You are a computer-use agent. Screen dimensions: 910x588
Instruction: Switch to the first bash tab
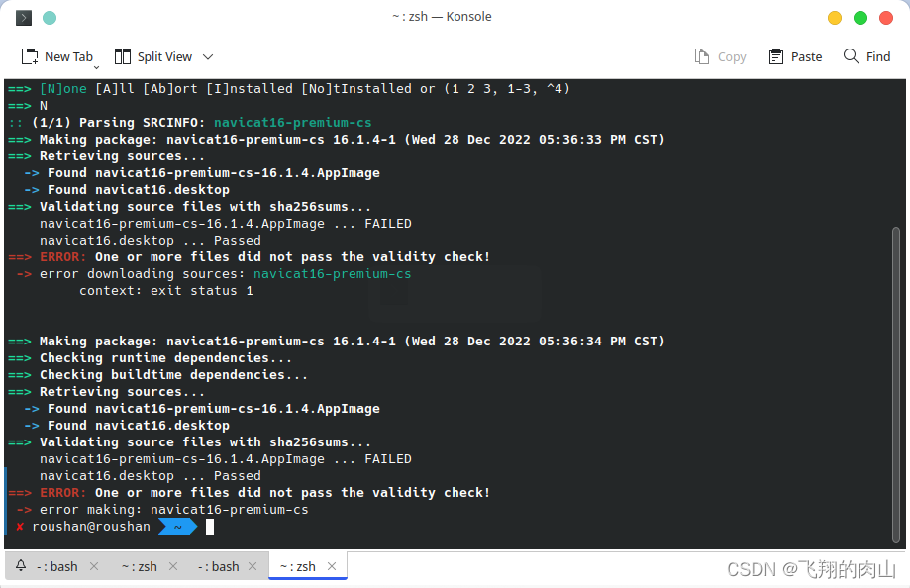(56, 566)
